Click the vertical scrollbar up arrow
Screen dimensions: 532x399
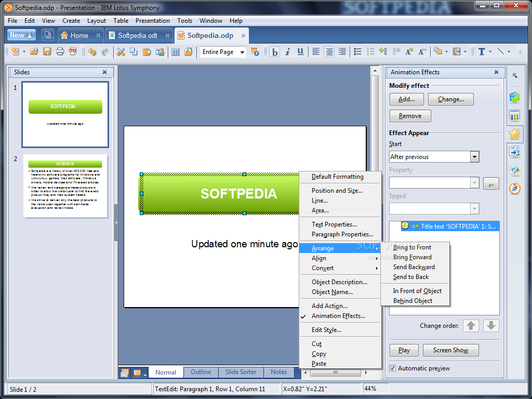click(375, 71)
